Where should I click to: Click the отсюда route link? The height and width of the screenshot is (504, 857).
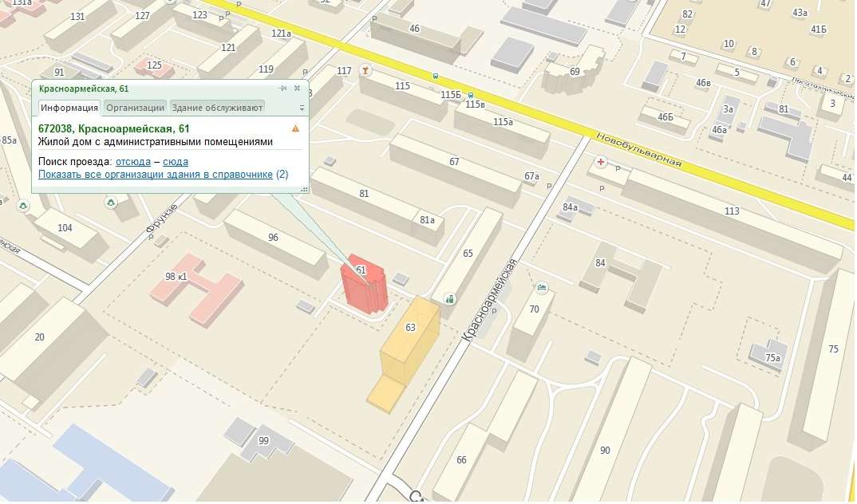point(132,162)
